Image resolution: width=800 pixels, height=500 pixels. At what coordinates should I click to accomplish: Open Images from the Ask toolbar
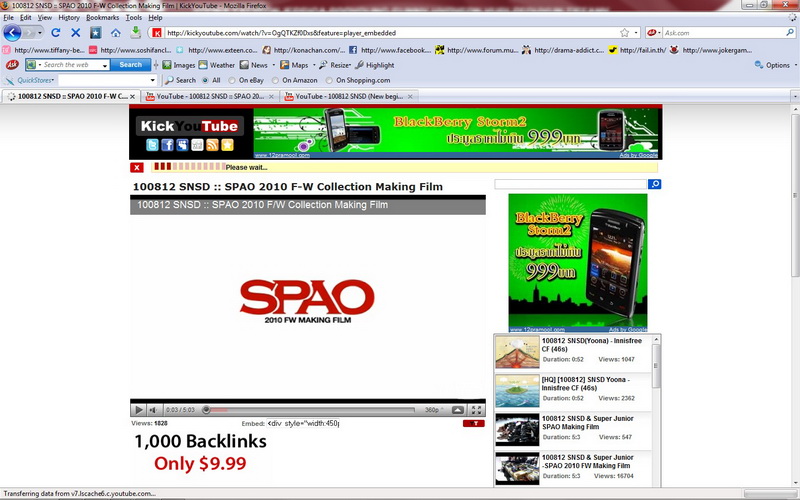pos(179,65)
